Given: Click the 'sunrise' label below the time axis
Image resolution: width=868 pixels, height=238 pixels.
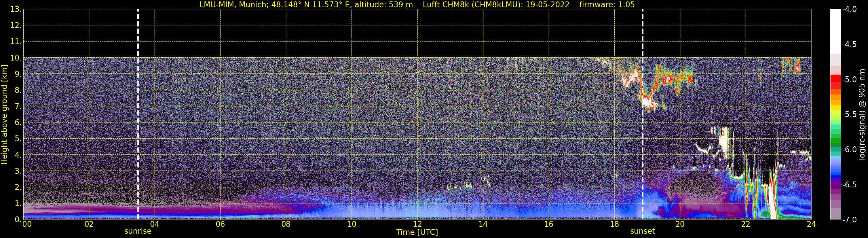Looking at the screenshot, I should [138, 231].
